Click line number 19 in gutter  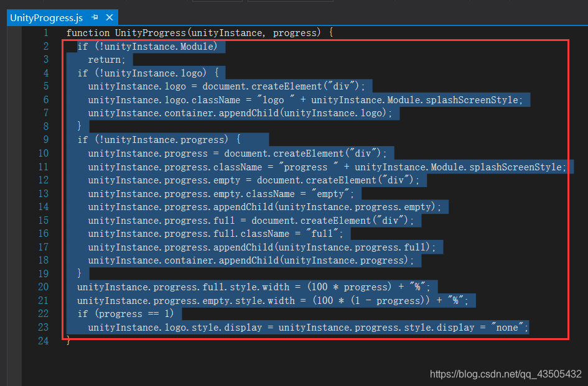(43, 274)
